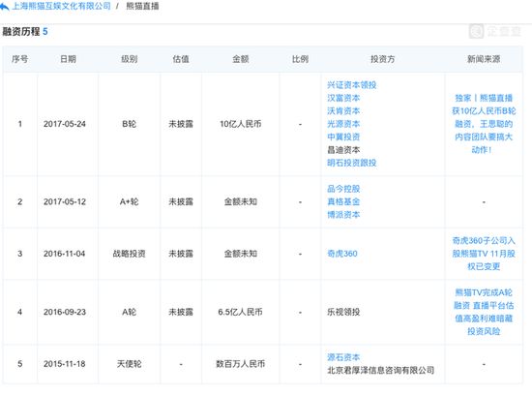Click the 投资方 column header
The image size is (532, 395).
[x=383, y=59]
